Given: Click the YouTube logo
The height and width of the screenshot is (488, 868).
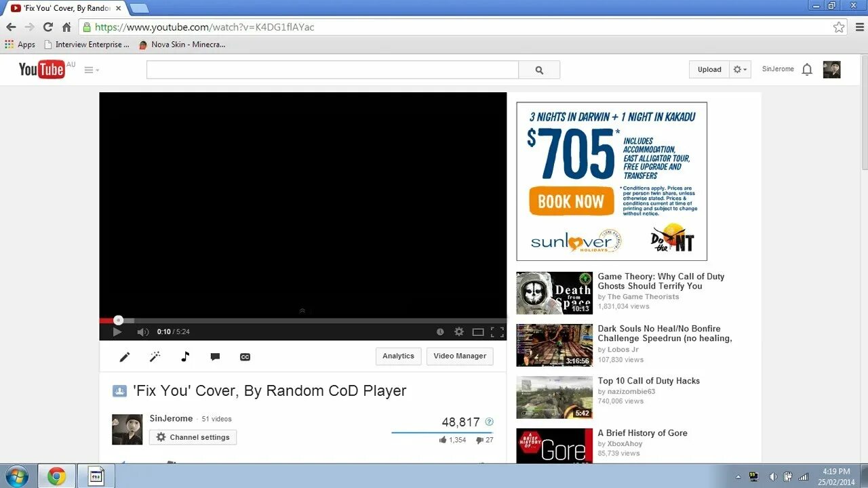Looking at the screenshot, I should (x=42, y=69).
